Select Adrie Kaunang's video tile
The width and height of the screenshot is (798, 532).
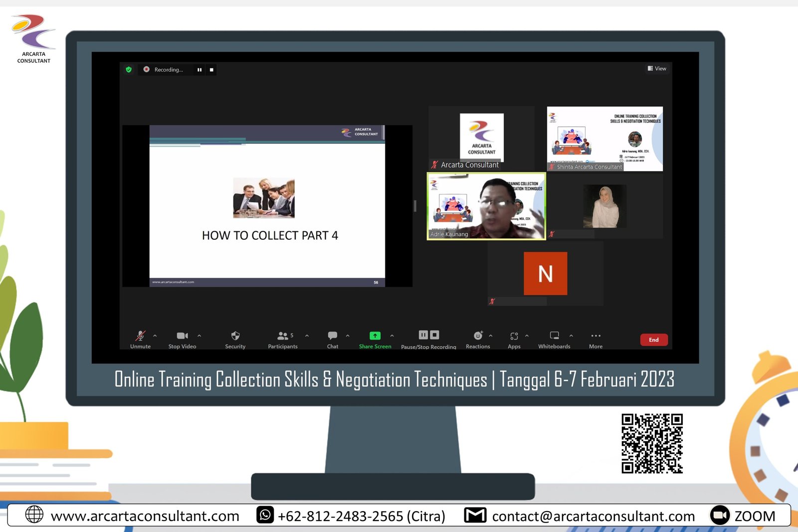coord(486,206)
